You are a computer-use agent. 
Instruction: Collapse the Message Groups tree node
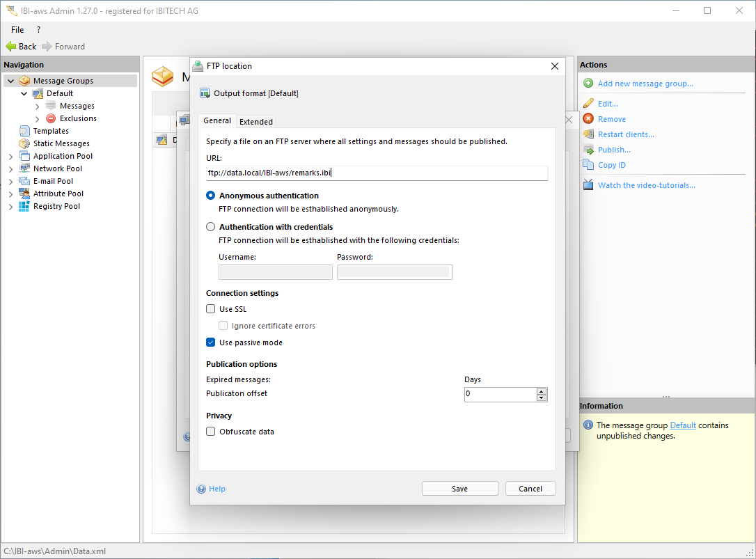(10, 81)
